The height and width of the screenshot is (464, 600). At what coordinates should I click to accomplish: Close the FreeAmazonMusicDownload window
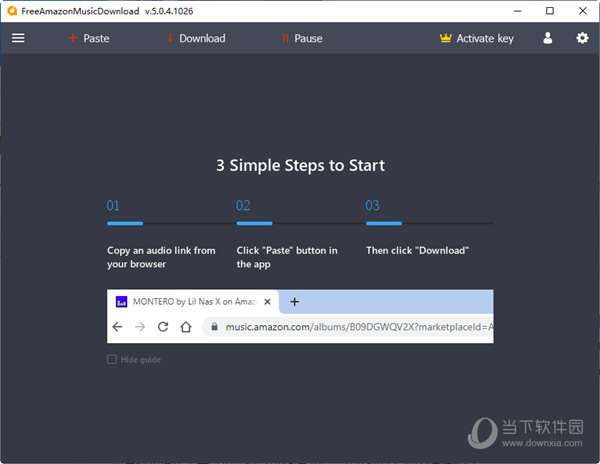point(582,11)
